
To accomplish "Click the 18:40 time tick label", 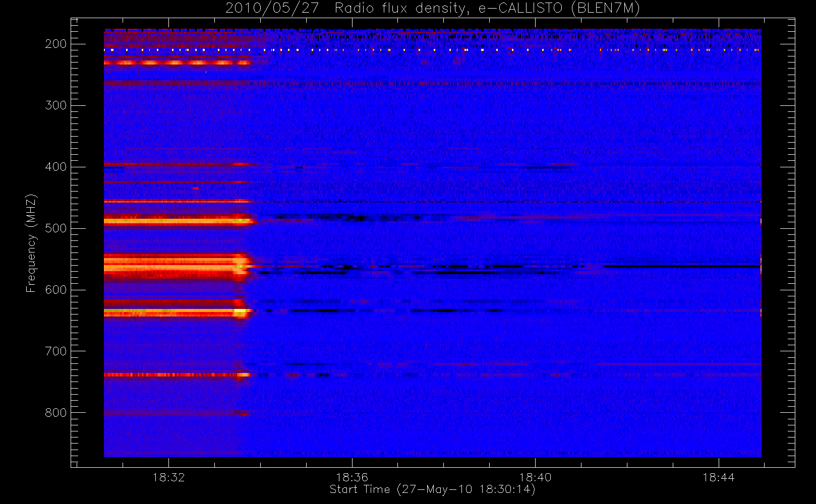I will [x=535, y=477].
